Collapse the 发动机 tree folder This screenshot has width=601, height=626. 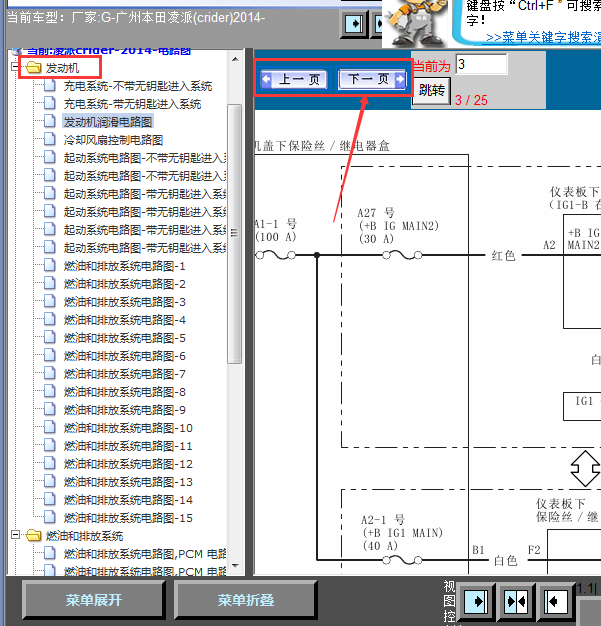pyautogui.click(x=15, y=67)
